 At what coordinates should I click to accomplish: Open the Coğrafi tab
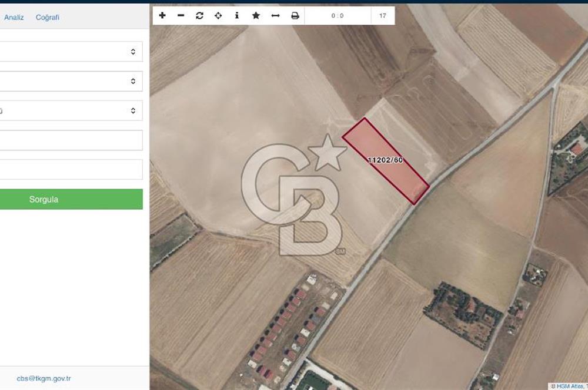click(48, 18)
